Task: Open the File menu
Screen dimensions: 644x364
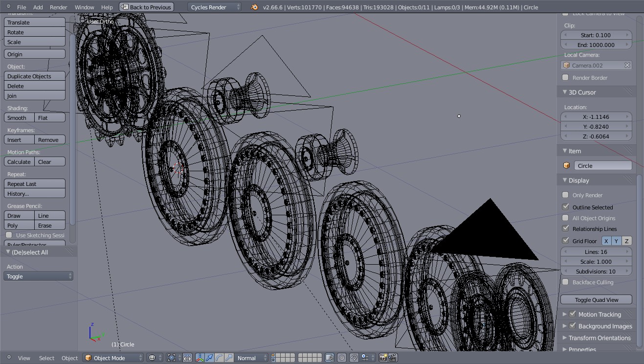Action: pyautogui.click(x=22, y=7)
